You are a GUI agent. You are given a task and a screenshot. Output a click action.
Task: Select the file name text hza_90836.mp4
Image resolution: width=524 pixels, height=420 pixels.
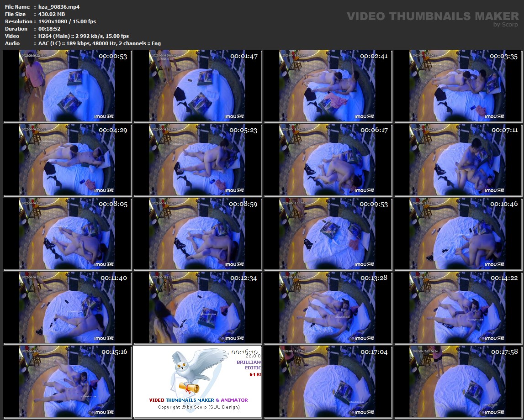(x=59, y=7)
